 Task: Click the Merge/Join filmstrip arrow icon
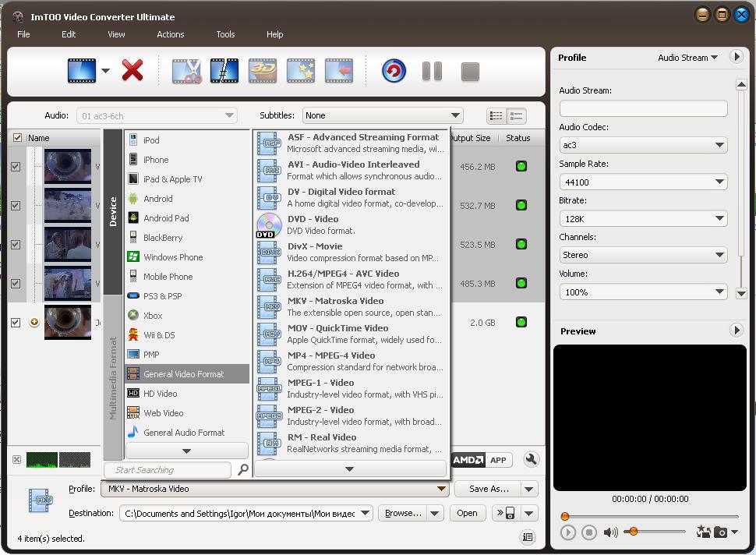pyautogui.click(x=339, y=71)
